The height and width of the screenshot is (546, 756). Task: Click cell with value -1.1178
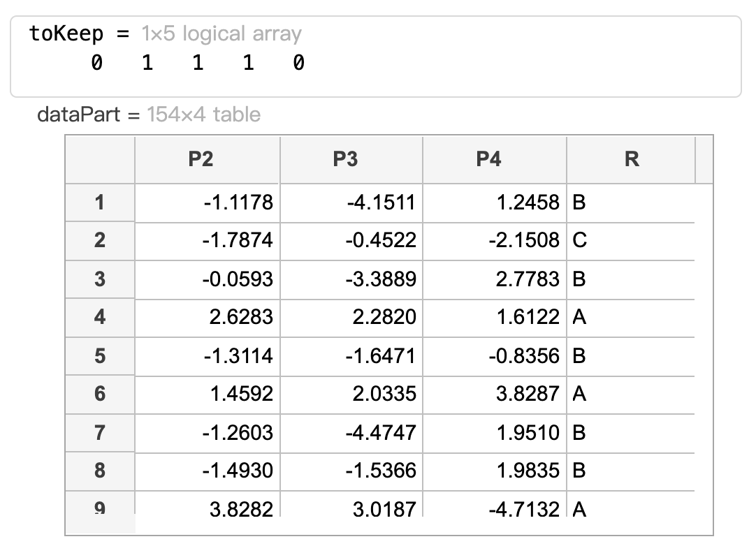coord(208,202)
